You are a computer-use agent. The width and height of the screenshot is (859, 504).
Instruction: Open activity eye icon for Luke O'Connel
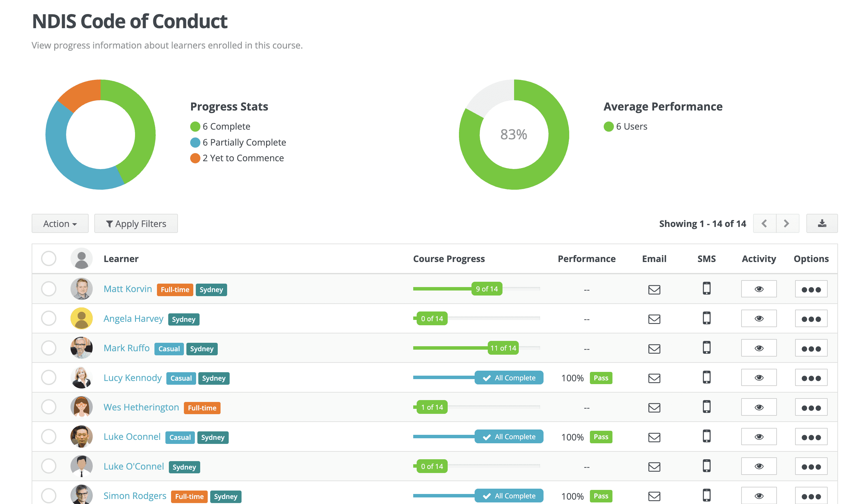coord(758,466)
